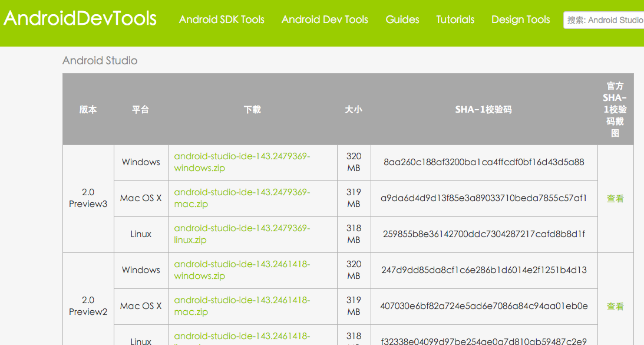Click 320 MB size for Preview3 Windows

[x=354, y=162]
